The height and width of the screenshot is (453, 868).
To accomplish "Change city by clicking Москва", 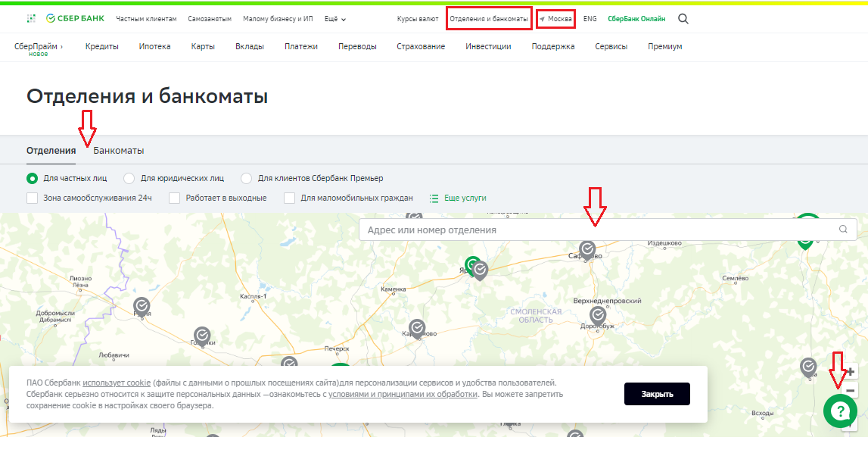I will tap(560, 19).
